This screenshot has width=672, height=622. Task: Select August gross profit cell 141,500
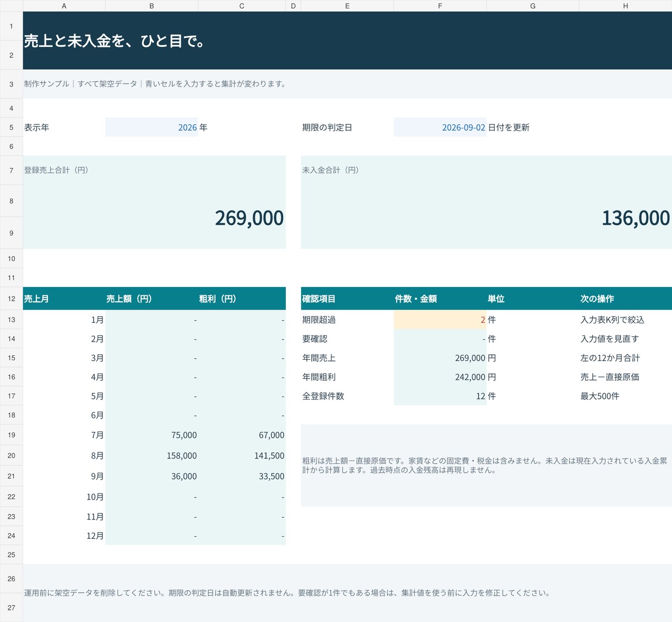[x=242, y=456]
